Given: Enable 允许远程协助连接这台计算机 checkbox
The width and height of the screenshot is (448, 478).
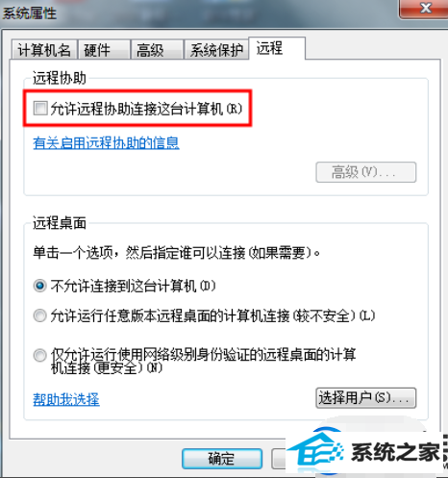Looking at the screenshot, I should click(40, 108).
